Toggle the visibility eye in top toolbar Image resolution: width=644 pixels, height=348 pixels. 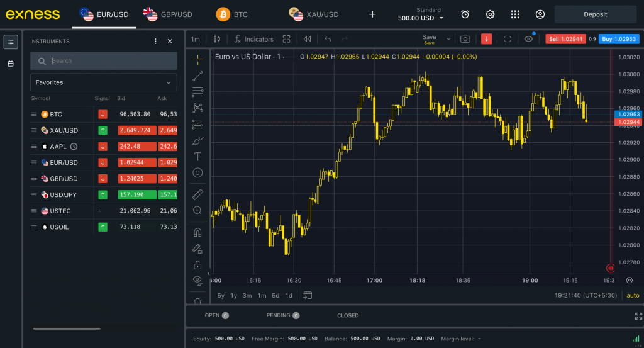pos(528,39)
